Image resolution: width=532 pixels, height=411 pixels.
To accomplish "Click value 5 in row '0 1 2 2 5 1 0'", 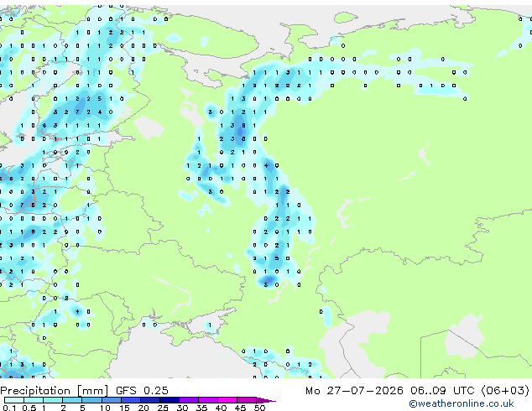I will (99, 99).
